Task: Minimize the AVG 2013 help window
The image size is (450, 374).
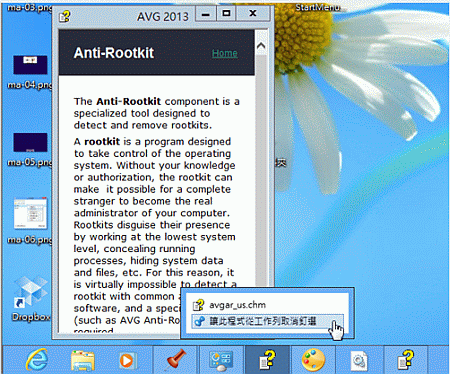Action: point(206,14)
